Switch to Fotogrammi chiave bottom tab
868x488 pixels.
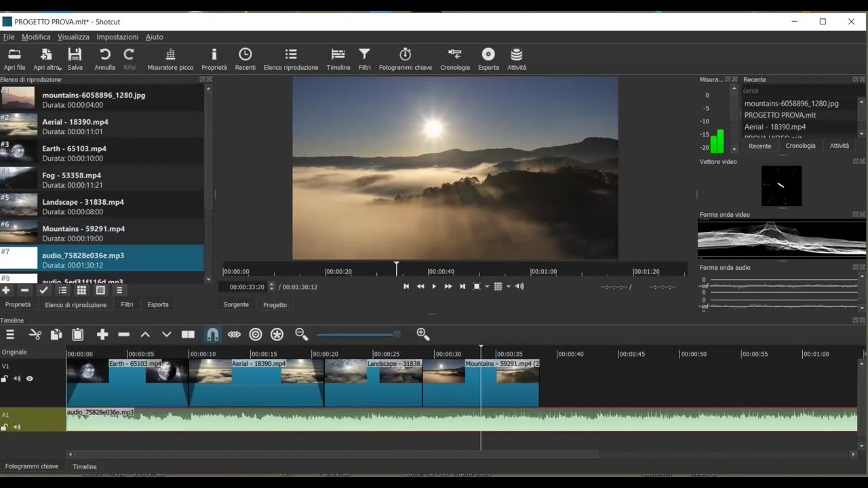32,466
